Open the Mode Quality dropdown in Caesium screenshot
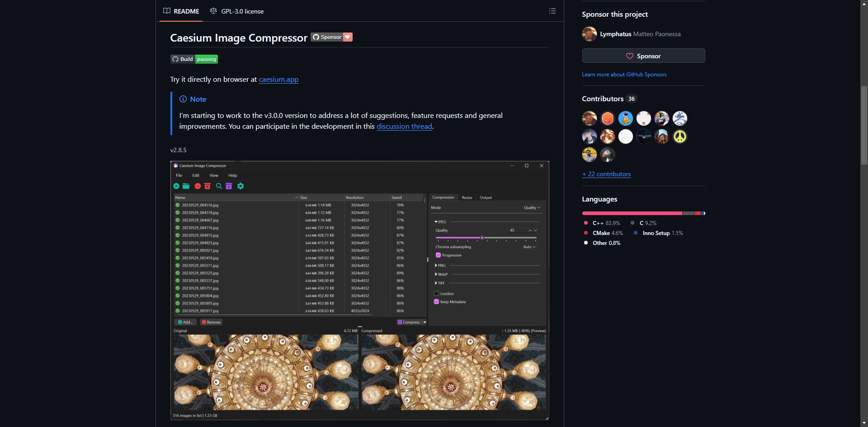Viewport: 868px width, 427px height. click(532, 208)
